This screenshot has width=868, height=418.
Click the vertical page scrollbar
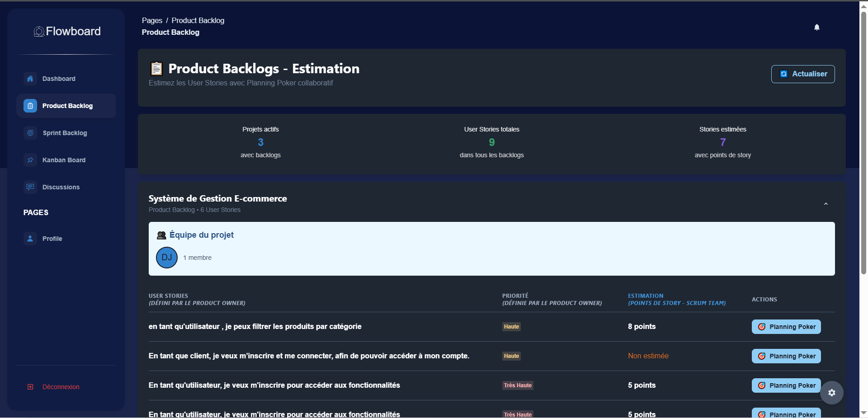coord(863,142)
